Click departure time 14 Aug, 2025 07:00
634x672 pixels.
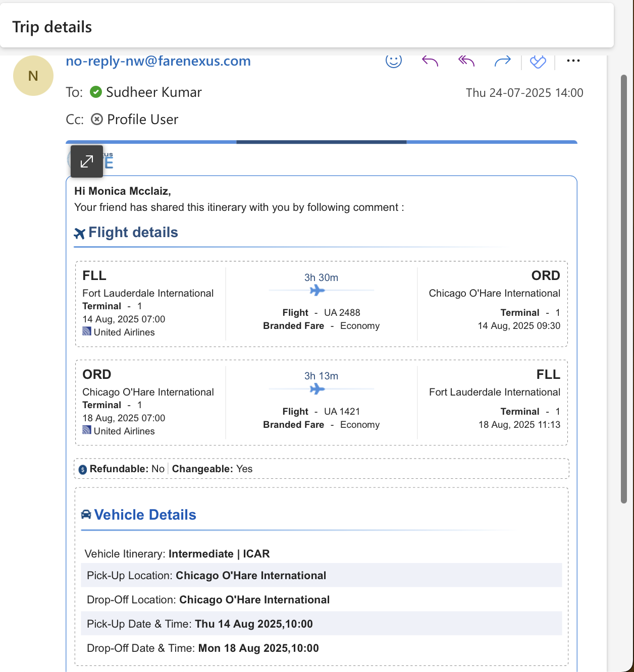click(124, 319)
